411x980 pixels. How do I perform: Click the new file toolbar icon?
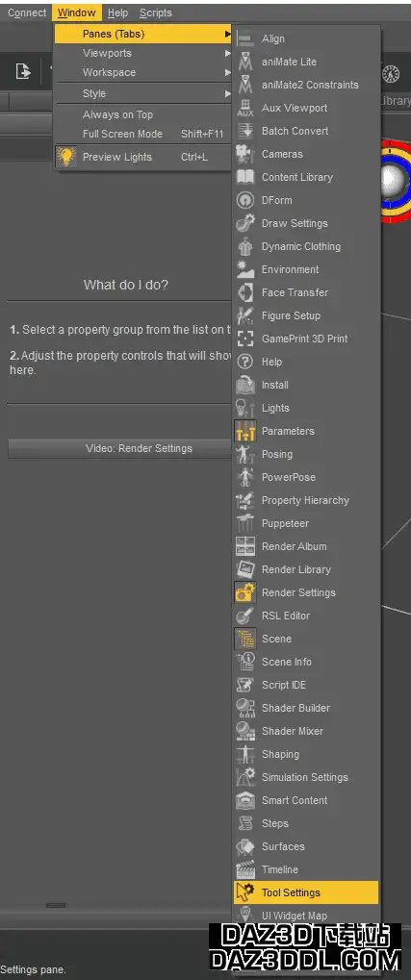tap(23, 72)
